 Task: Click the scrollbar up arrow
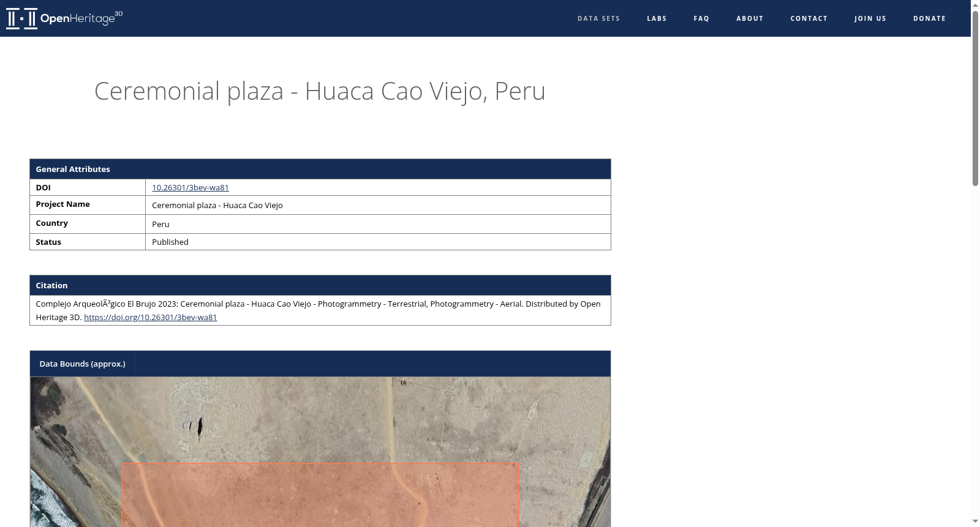click(x=975, y=5)
